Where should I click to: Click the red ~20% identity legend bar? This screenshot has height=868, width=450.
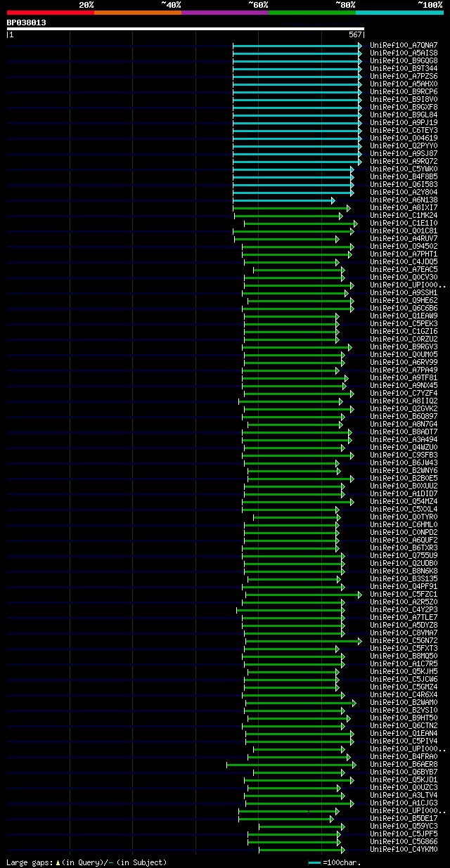click(x=50, y=12)
